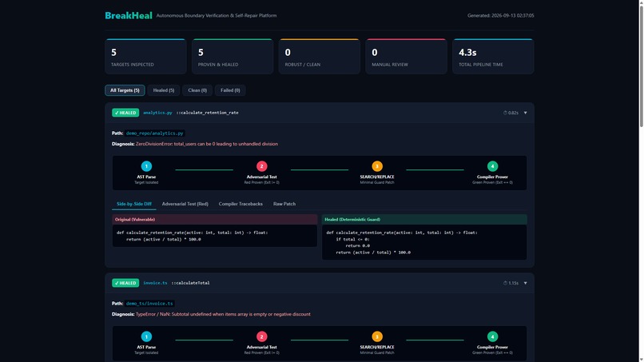Click the 'if total <= 0:' guard line
644x362 pixels.
pyautogui.click(x=352, y=239)
